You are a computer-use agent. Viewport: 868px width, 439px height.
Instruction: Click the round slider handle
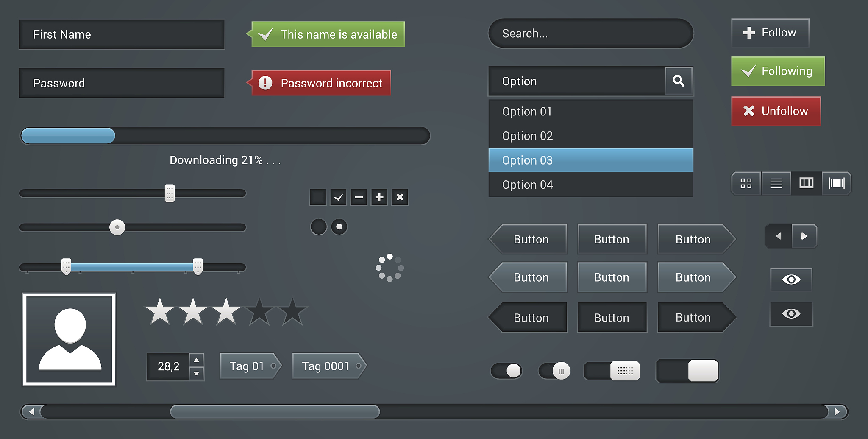pyautogui.click(x=117, y=227)
